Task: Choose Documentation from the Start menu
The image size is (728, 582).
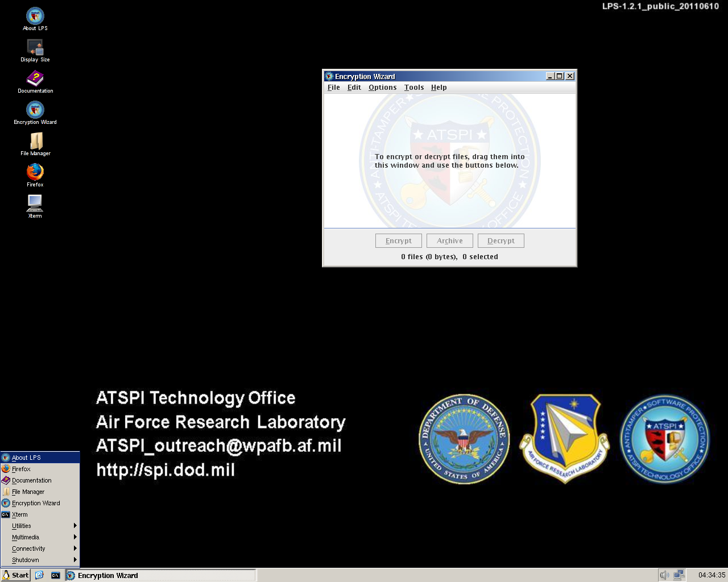Action: 40,480
